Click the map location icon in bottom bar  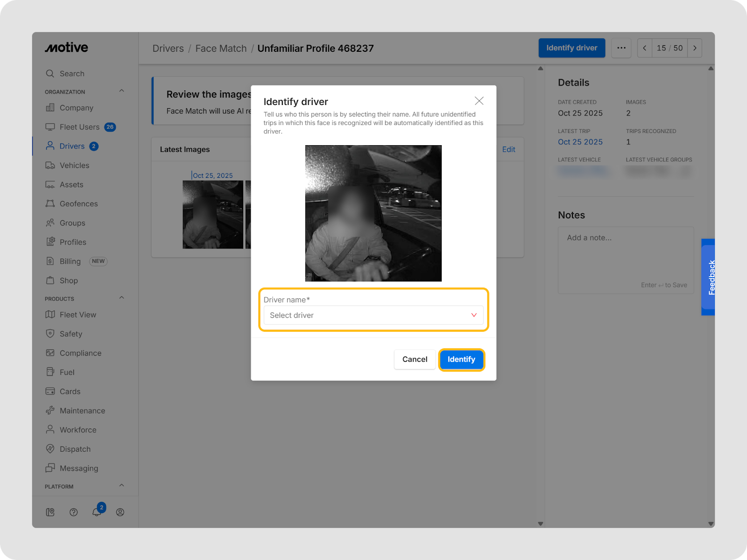[x=50, y=512]
